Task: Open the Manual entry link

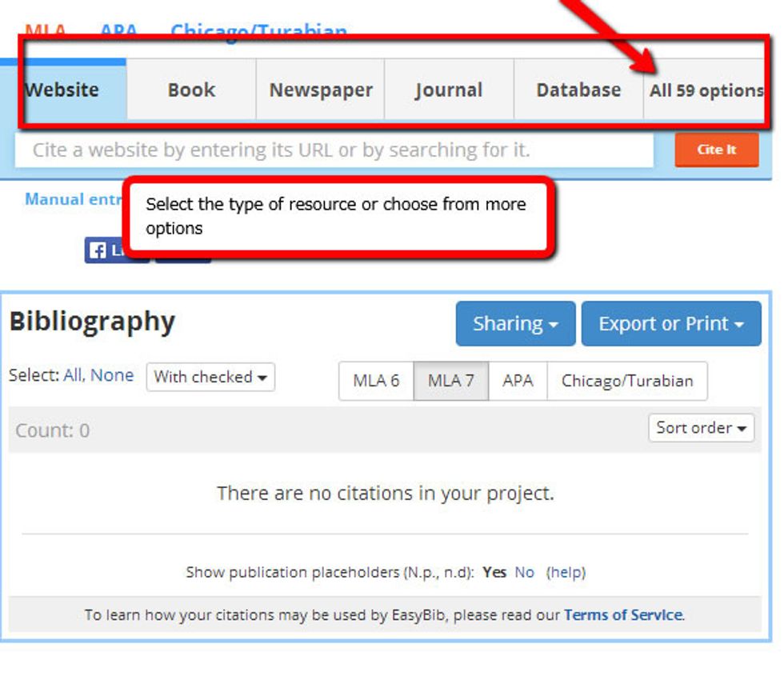Action: point(72,199)
